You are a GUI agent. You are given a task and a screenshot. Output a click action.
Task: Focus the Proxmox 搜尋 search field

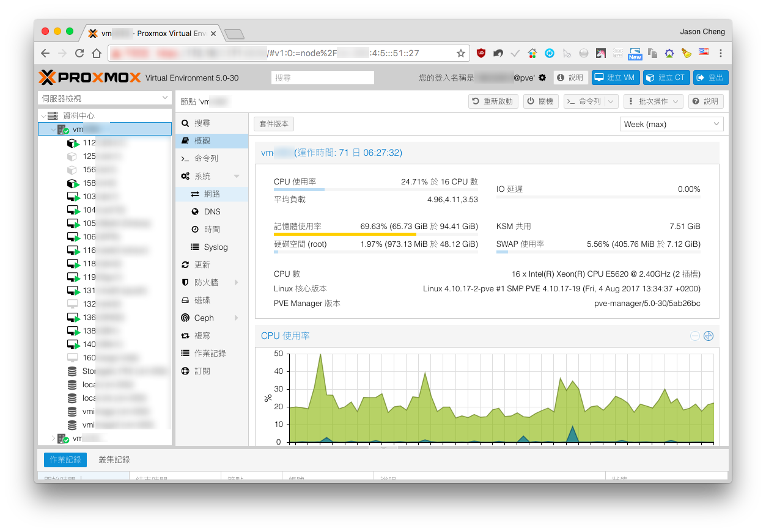pos(323,78)
